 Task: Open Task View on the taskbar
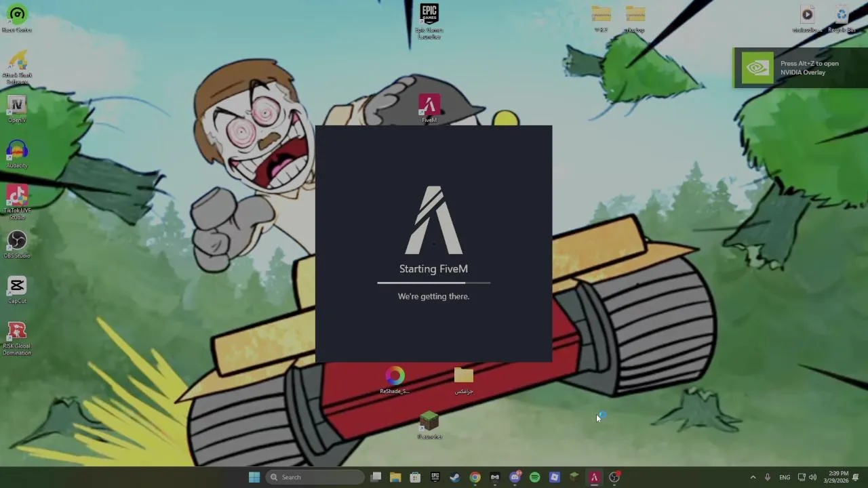click(376, 477)
